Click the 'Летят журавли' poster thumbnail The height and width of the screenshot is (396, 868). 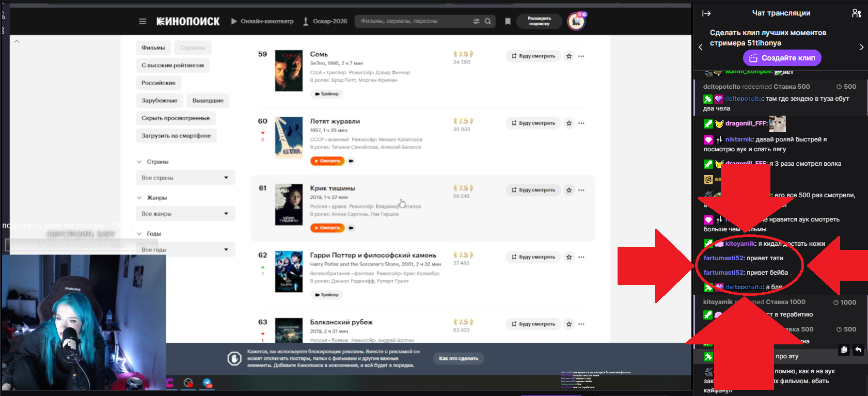pos(289,137)
